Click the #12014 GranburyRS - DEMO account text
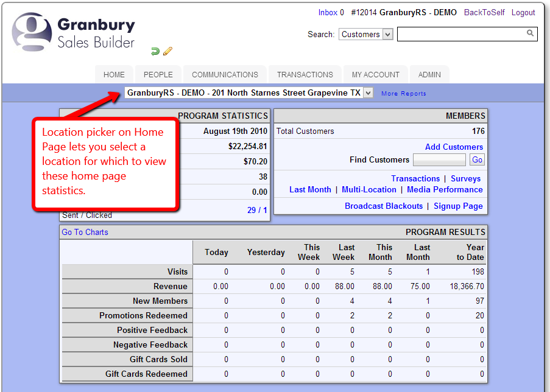Screen dimensions: 550x392 [404, 13]
